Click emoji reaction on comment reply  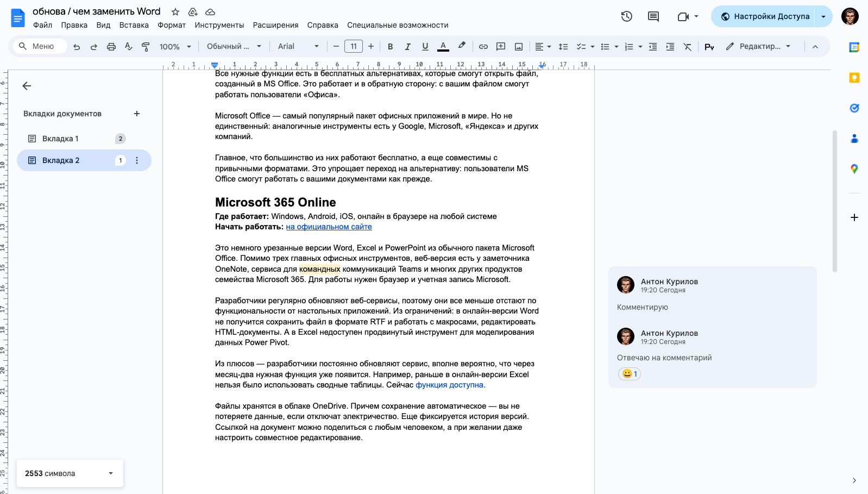[630, 374]
